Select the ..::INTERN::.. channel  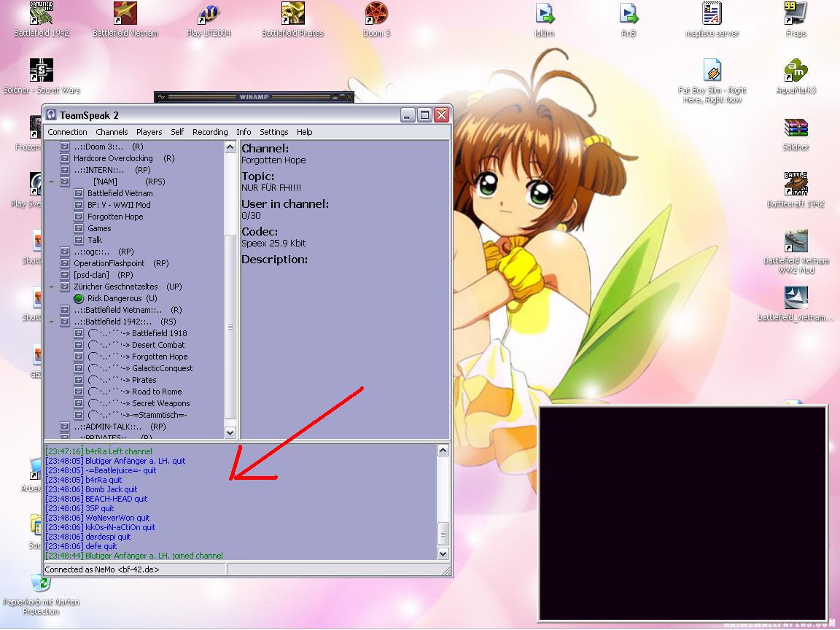(x=112, y=170)
